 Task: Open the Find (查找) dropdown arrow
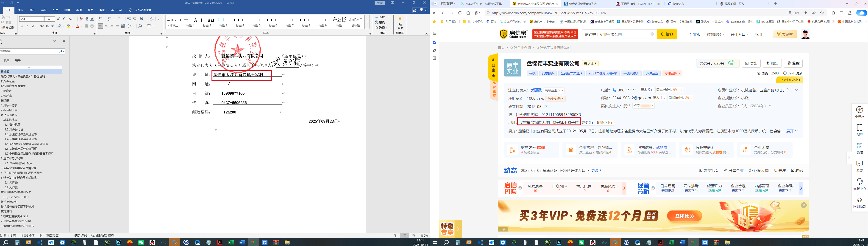pyautogui.click(x=389, y=17)
